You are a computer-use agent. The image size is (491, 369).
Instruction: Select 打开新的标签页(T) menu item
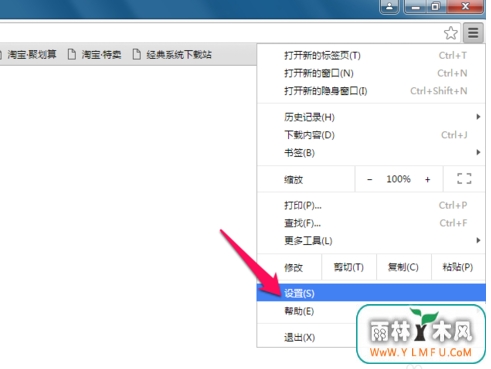point(371,55)
